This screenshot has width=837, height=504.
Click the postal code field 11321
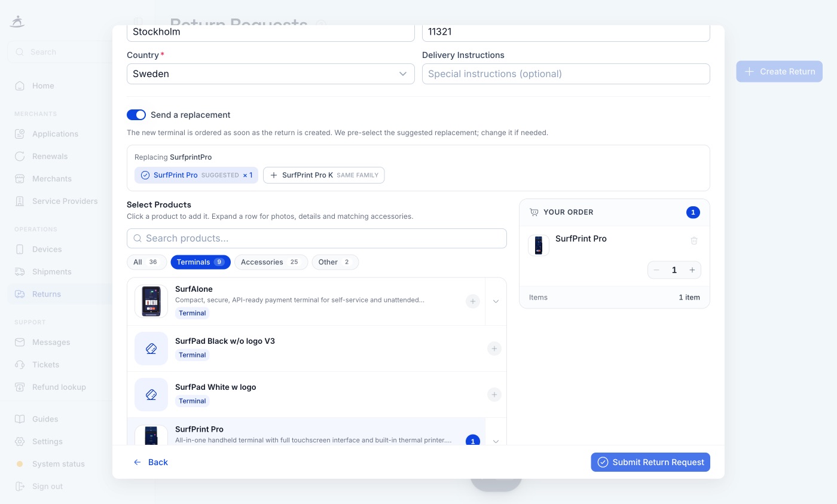pyautogui.click(x=566, y=33)
